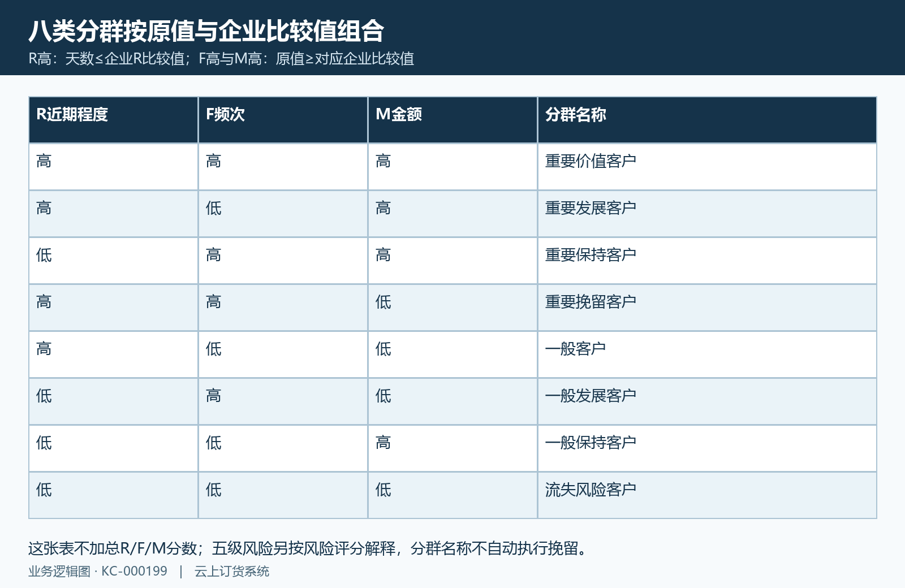Select the 一般保持客户 segment name
Image resolution: width=905 pixels, height=588 pixels.
(x=591, y=443)
